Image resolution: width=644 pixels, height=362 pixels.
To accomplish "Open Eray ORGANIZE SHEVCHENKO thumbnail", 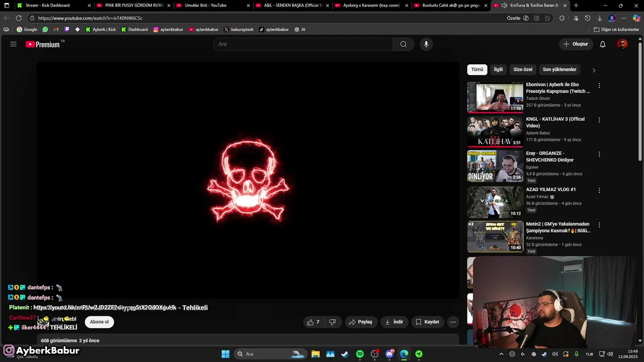I will [495, 166].
